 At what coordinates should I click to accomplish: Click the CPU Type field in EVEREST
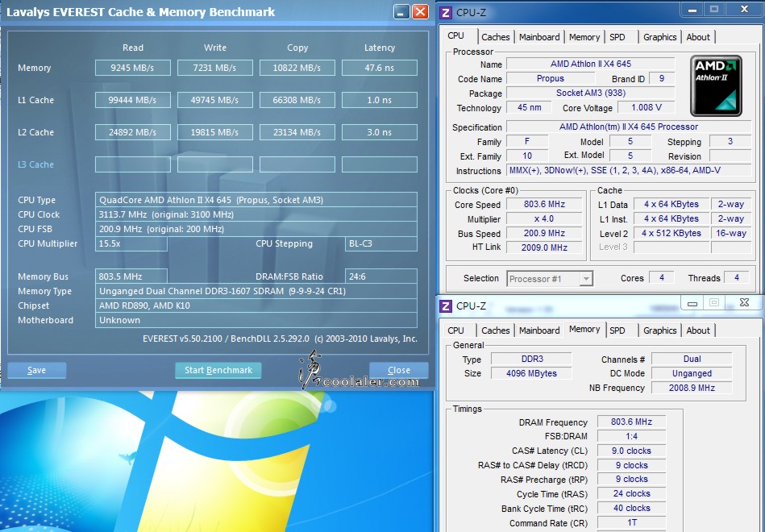coord(256,200)
